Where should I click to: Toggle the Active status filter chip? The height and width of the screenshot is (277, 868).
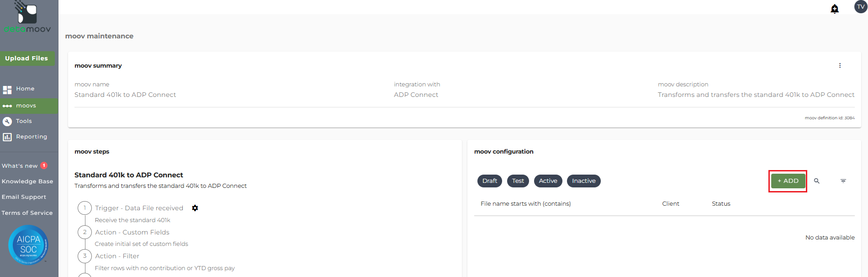point(548,181)
